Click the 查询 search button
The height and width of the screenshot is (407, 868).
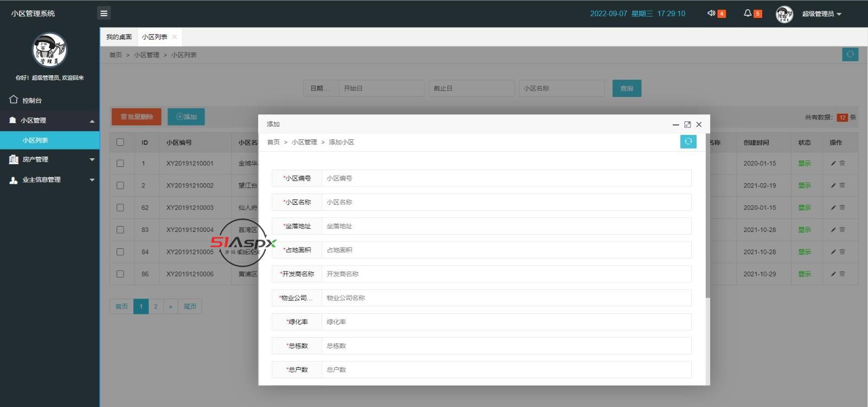627,88
